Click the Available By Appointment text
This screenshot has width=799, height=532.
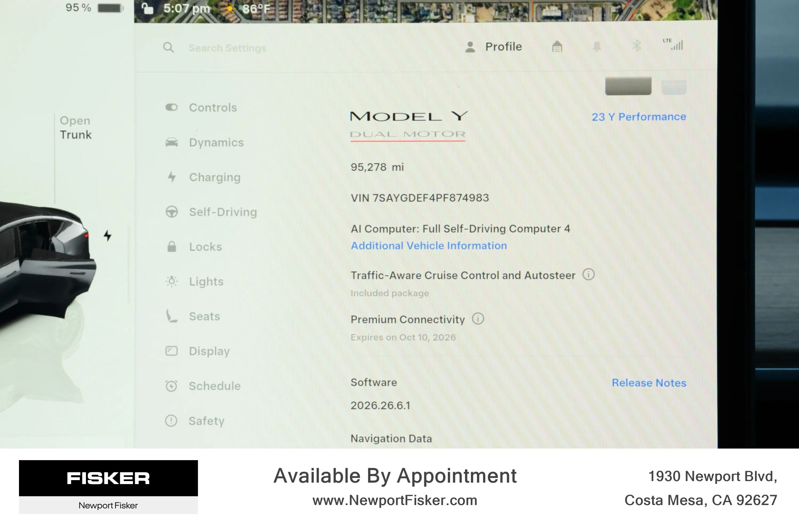[x=395, y=476]
